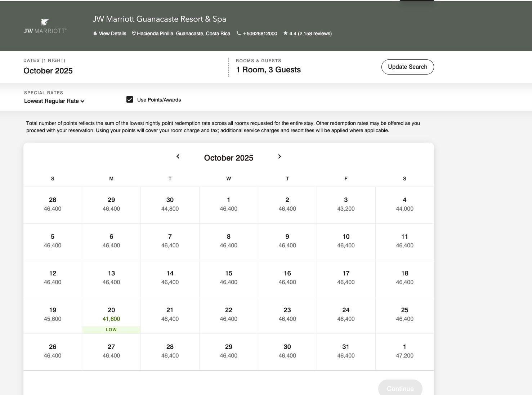Click the star rating icon

pyautogui.click(x=286, y=33)
